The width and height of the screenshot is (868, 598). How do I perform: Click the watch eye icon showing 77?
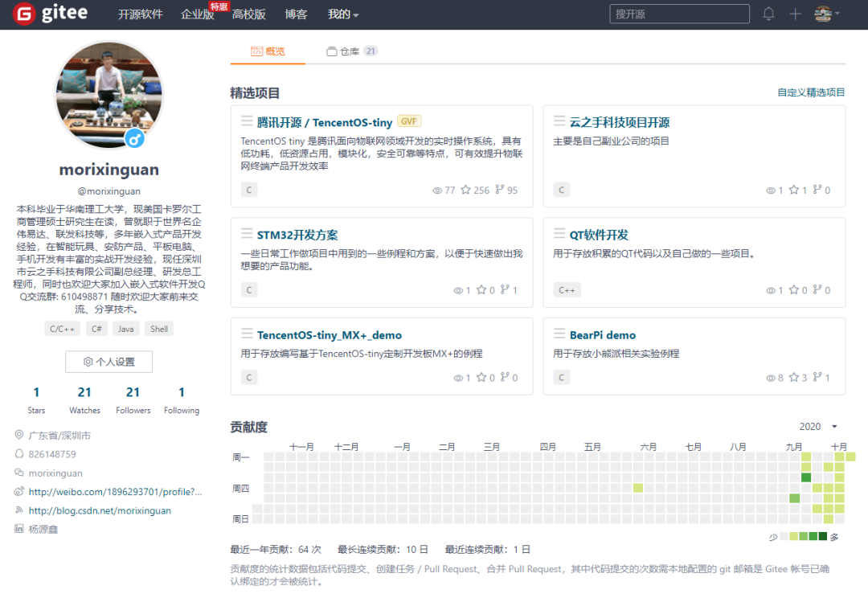pyautogui.click(x=437, y=190)
